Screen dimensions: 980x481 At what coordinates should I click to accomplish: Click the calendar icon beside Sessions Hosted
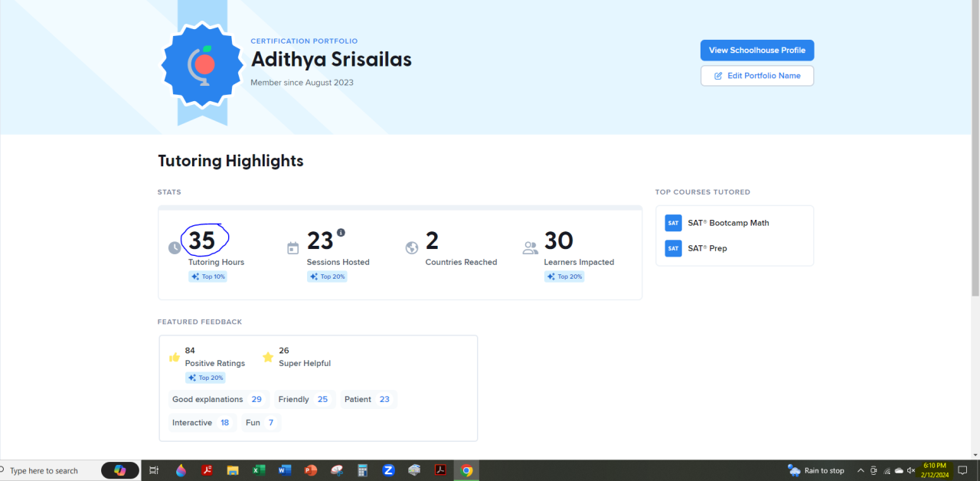pos(292,248)
